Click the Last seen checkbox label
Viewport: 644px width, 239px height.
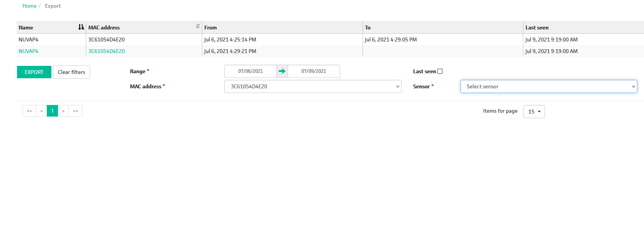point(424,71)
